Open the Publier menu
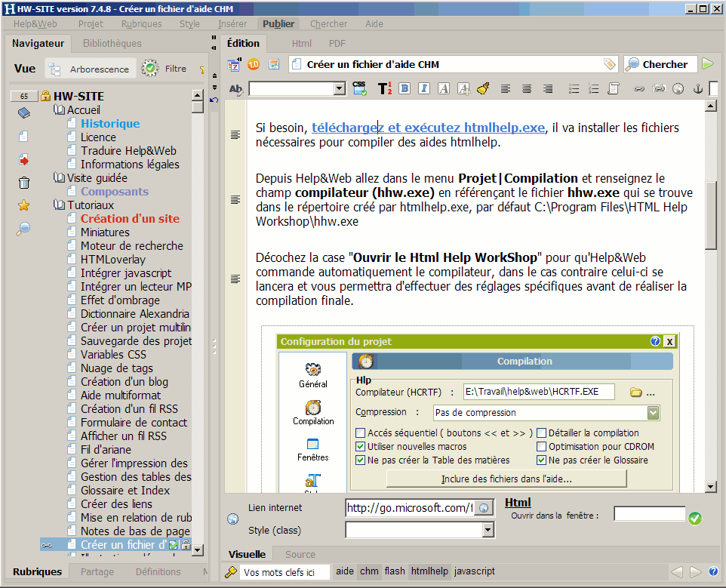 [x=278, y=23]
